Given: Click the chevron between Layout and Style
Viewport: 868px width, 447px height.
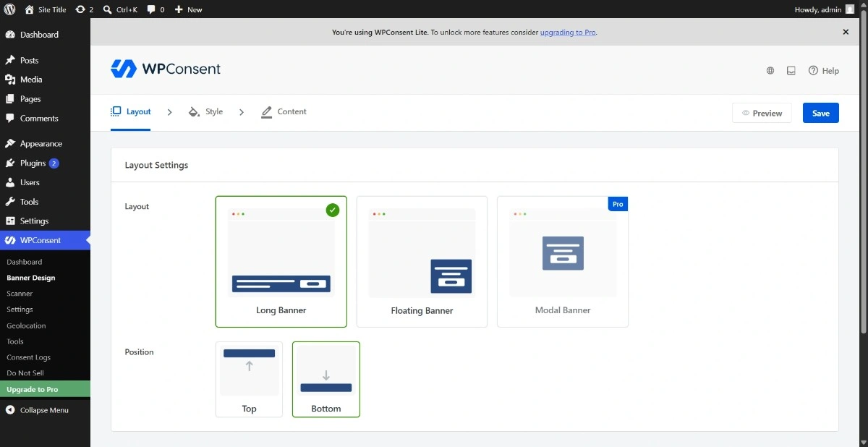Looking at the screenshot, I should [x=169, y=112].
